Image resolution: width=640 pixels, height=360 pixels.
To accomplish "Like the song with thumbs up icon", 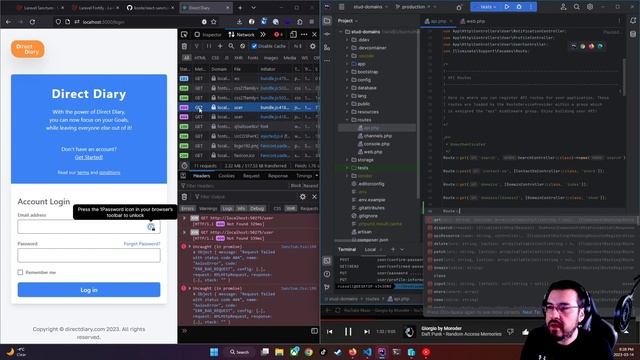I will [x=525, y=332].
